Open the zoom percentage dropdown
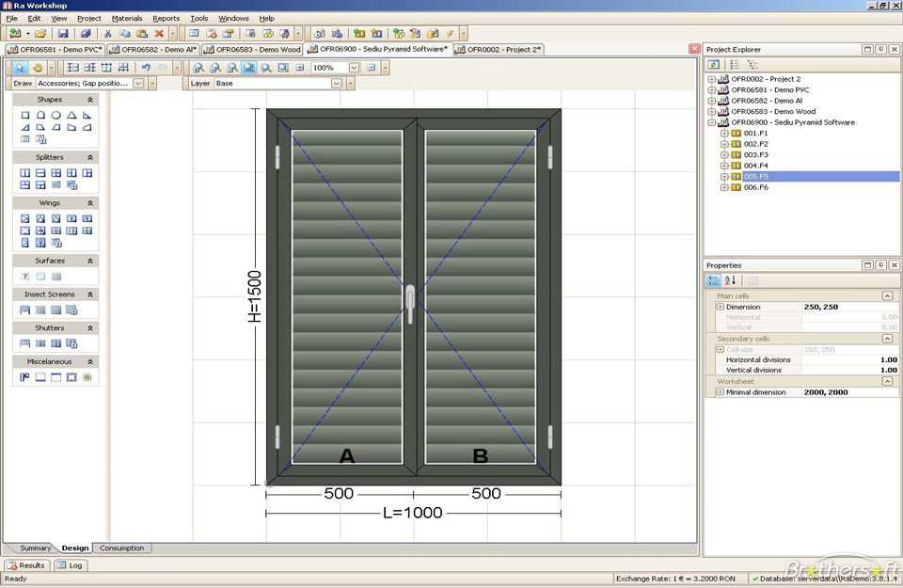Viewport: 903px width, 588px height. point(354,68)
